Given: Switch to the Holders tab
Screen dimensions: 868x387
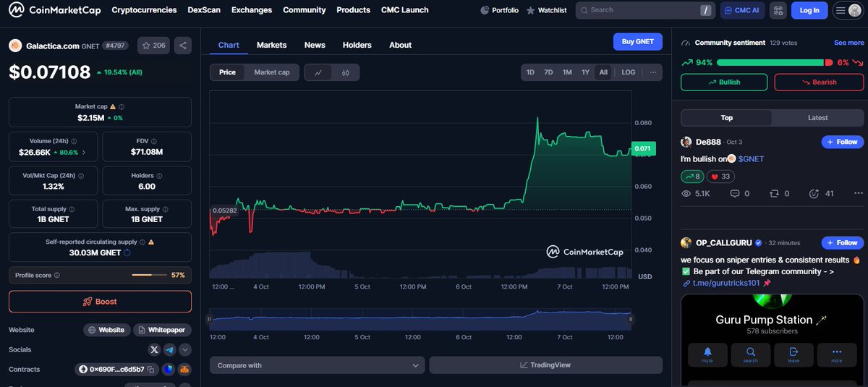Looking at the screenshot, I should coord(357,45).
